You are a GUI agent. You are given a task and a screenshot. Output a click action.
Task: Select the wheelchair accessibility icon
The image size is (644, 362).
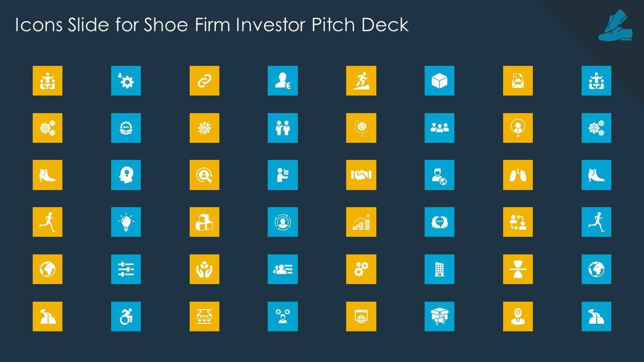[126, 316]
